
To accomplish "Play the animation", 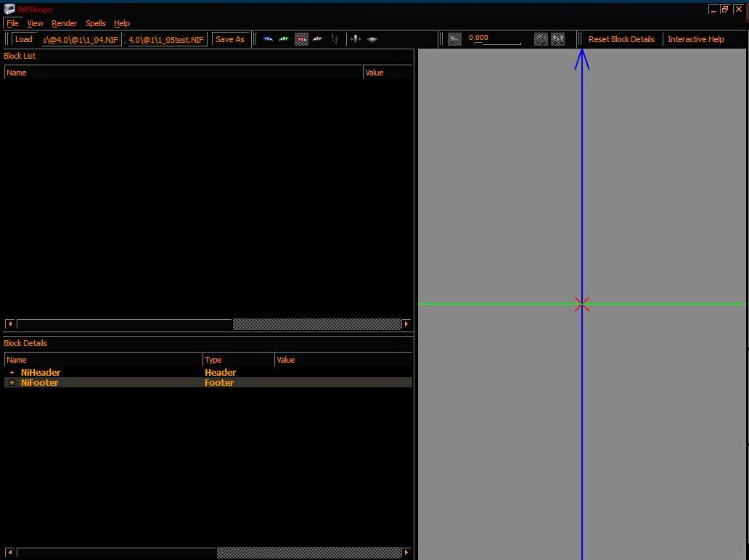I will pos(455,39).
